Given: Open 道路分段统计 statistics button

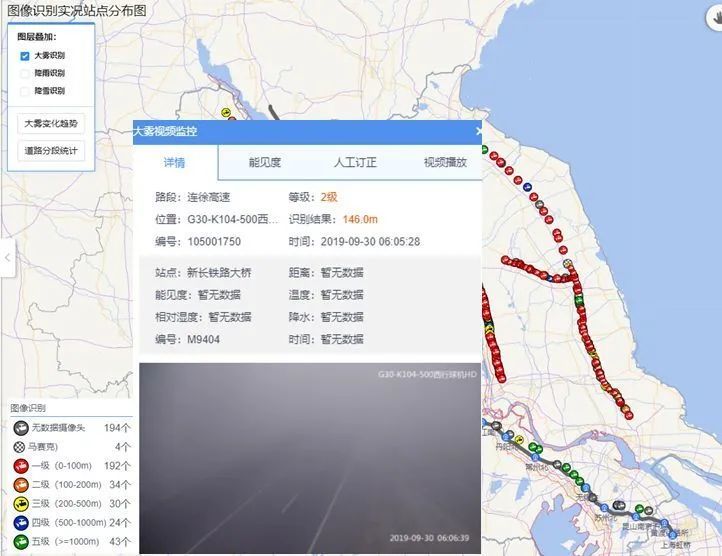Looking at the screenshot, I should (x=51, y=151).
